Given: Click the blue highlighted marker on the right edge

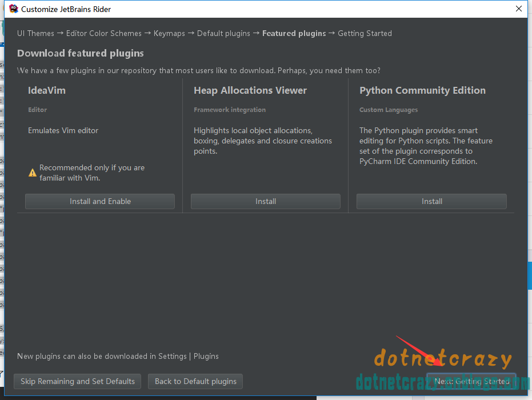Looking at the screenshot, I should coord(529,275).
